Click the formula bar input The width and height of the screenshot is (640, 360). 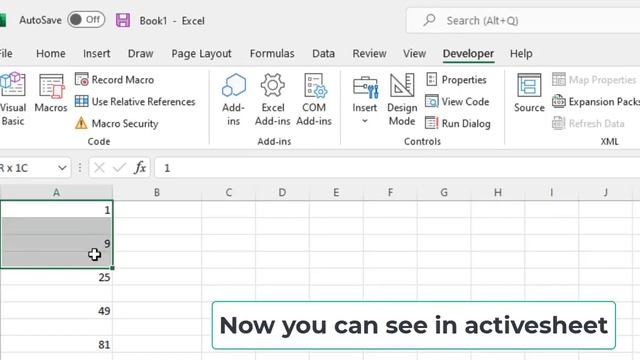tap(397, 168)
